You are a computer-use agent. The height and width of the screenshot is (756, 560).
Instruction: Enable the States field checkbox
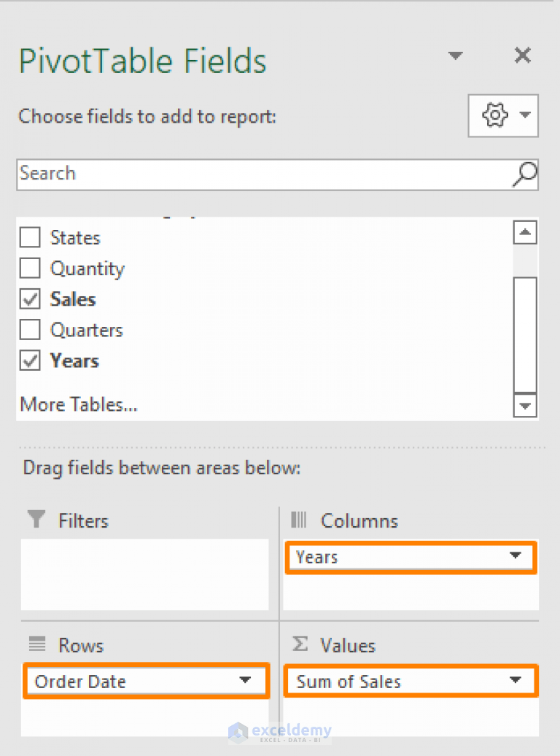pos(29,237)
